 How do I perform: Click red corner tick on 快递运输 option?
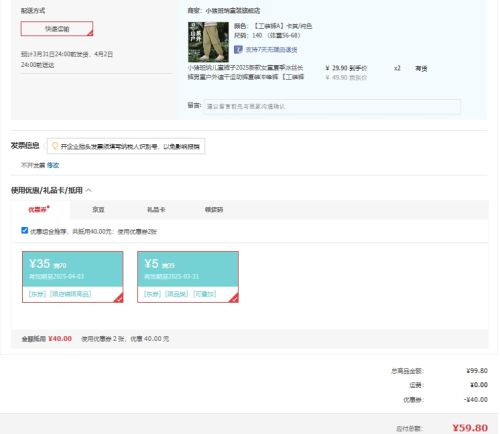pos(90,33)
